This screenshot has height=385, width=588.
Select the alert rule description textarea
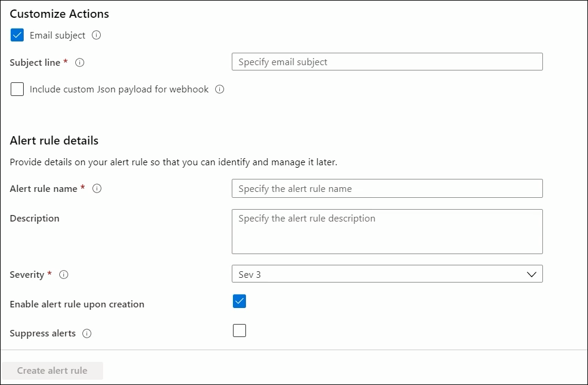387,232
